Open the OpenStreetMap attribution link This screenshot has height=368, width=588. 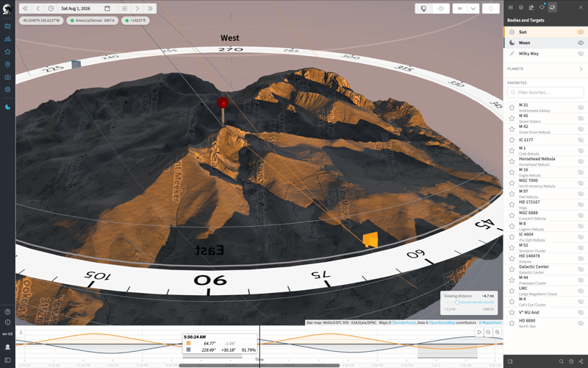[x=442, y=322]
